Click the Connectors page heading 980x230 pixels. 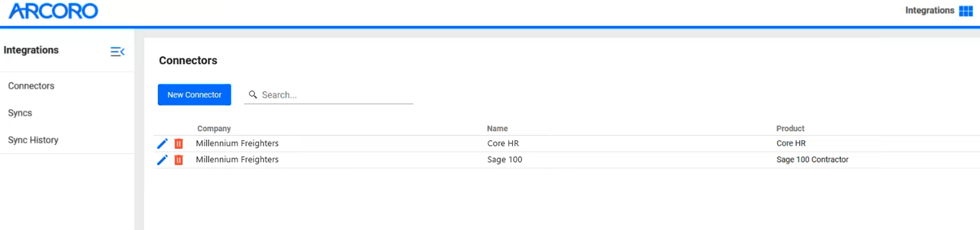tap(188, 61)
